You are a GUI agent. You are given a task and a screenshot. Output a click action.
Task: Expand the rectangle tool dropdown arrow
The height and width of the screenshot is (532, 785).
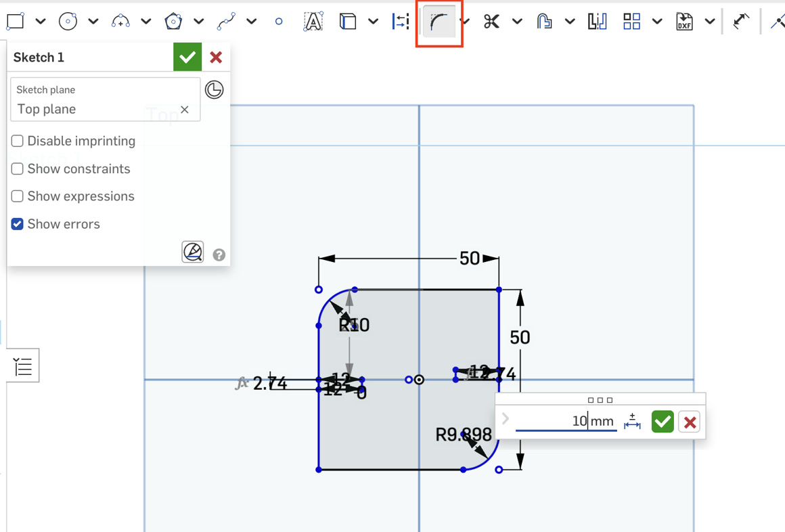[x=41, y=22]
